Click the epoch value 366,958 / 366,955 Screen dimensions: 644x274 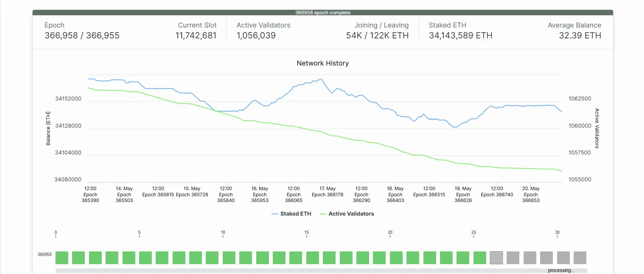click(82, 36)
